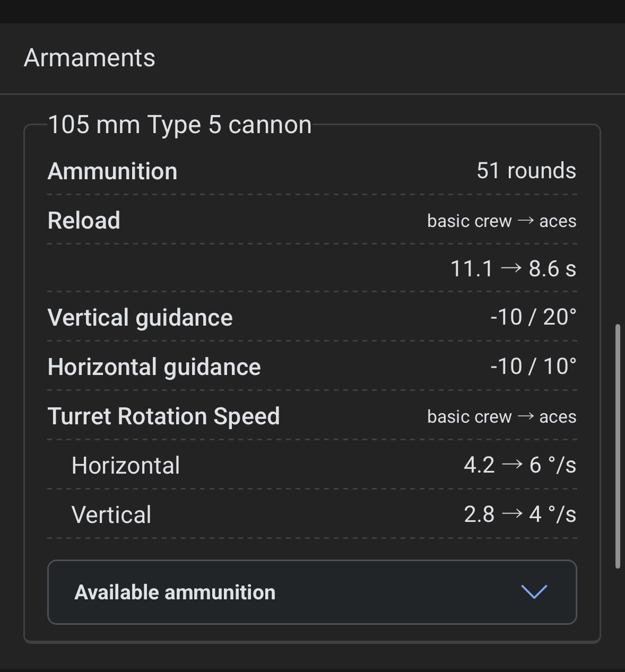625x672 pixels.
Task: Click basic crew → aces beside Turret Rotation Speed
Action: 501,417
